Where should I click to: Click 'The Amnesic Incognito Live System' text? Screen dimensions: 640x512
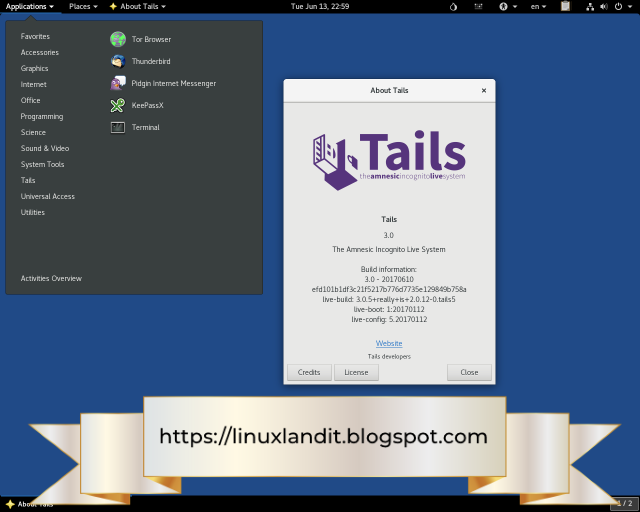[389, 249]
